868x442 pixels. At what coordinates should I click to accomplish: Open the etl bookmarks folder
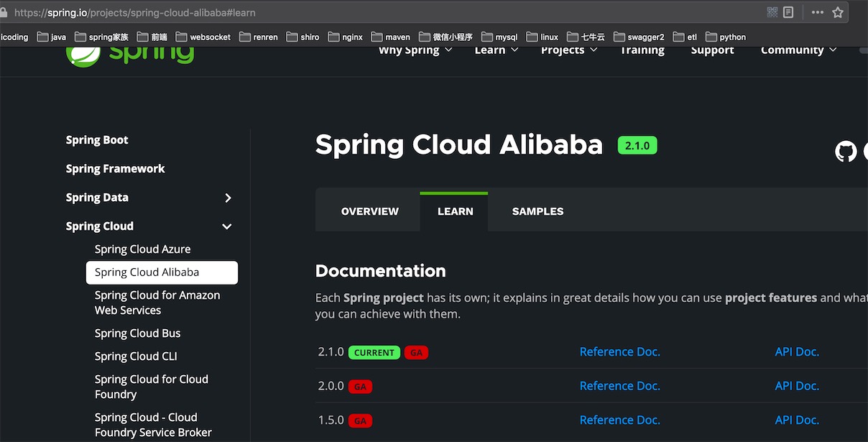685,37
